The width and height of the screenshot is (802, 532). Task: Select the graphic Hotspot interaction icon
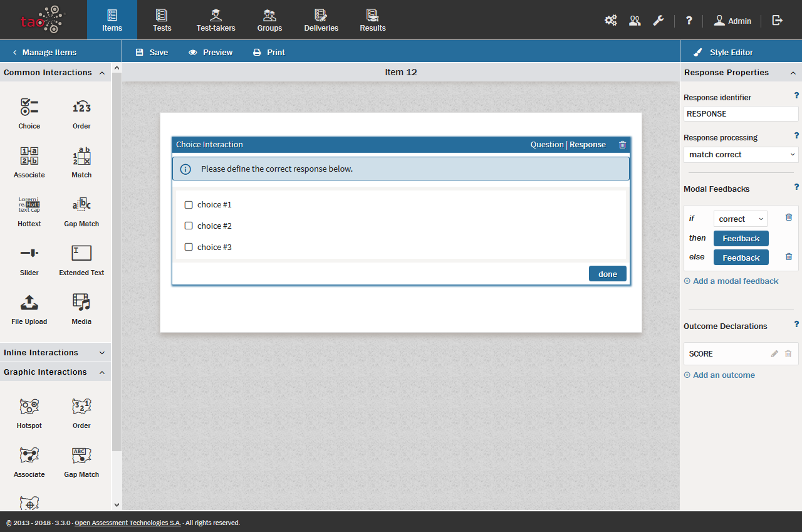click(29, 407)
